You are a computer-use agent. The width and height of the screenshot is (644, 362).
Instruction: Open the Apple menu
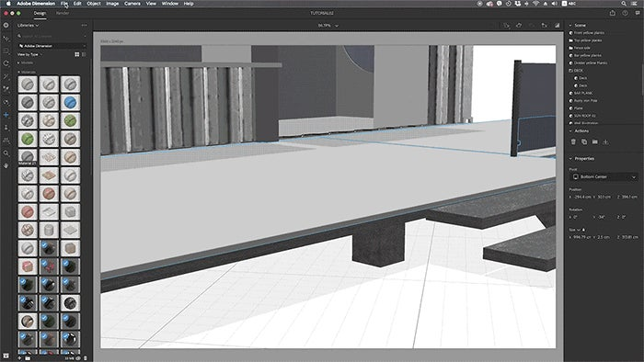click(x=7, y=4)
